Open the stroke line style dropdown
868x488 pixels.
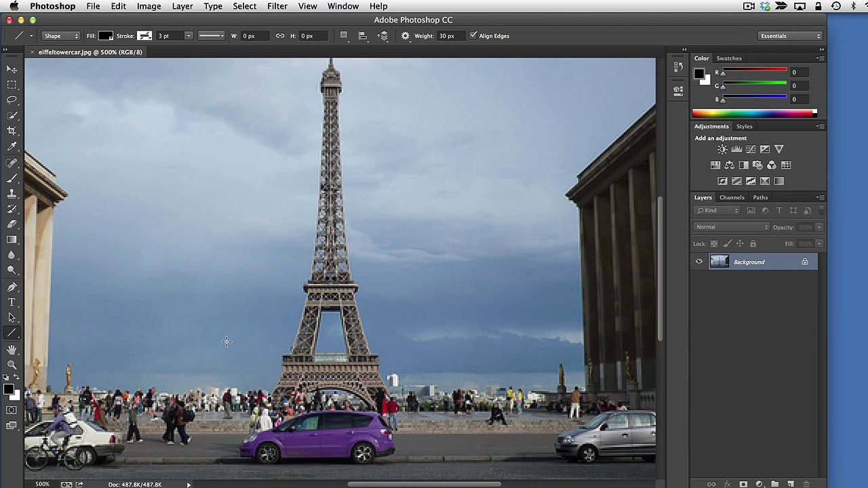(x=212, y=36)
